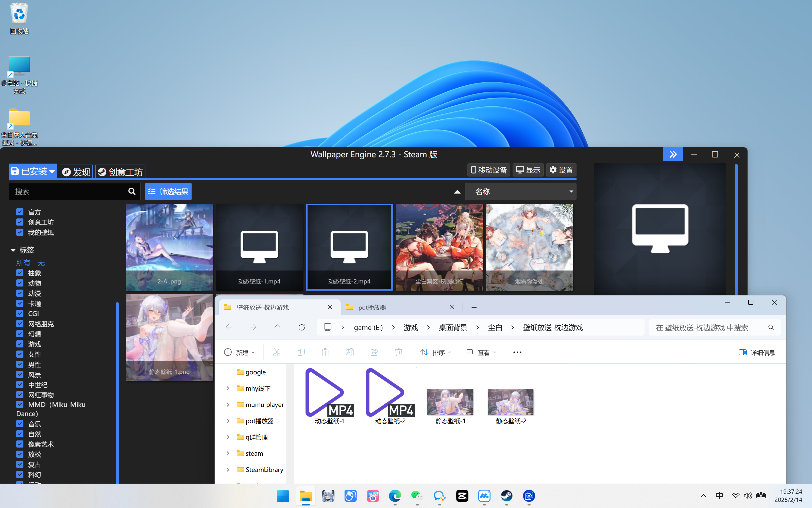Image resolution: width=812 pixels, height=508 pixels.
Task: Expand Wallpaper Engine side panel double-arrow
Action: pos(673,154)
